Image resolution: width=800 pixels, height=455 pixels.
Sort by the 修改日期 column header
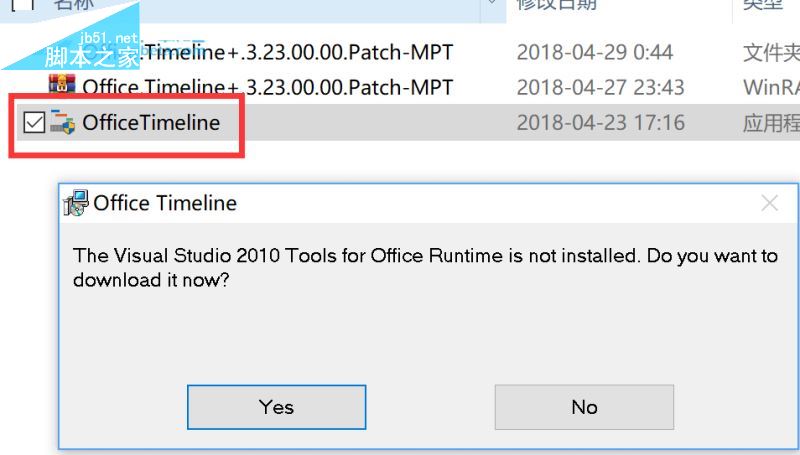pos(556,5)
